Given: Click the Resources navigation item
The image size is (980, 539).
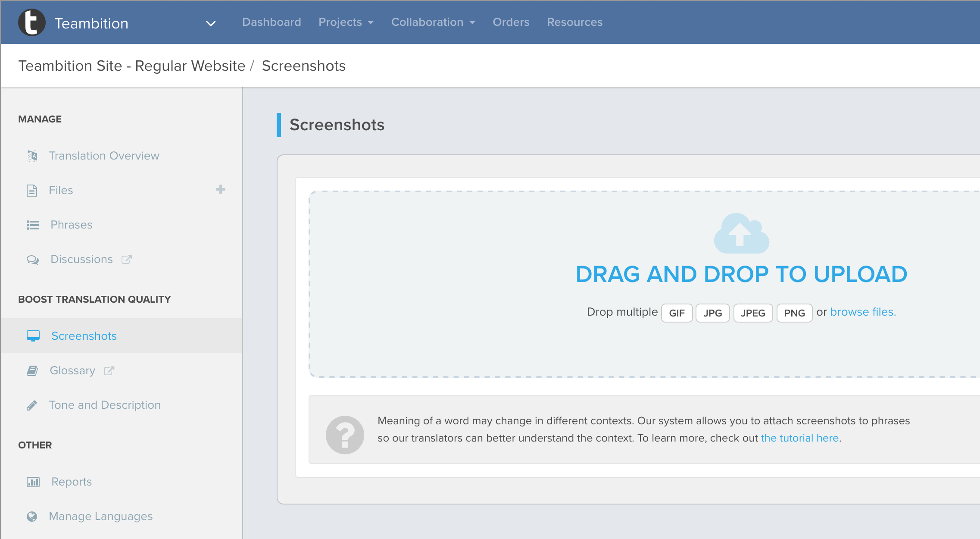Looking at the screenshot, I should (x=575, y=22).
